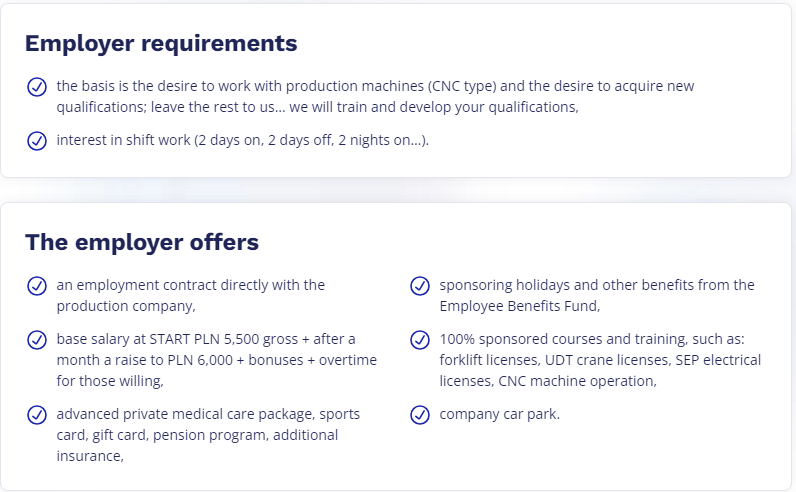Click the "for those willing" overtime line
796x492 pixels.
(109, 381)
